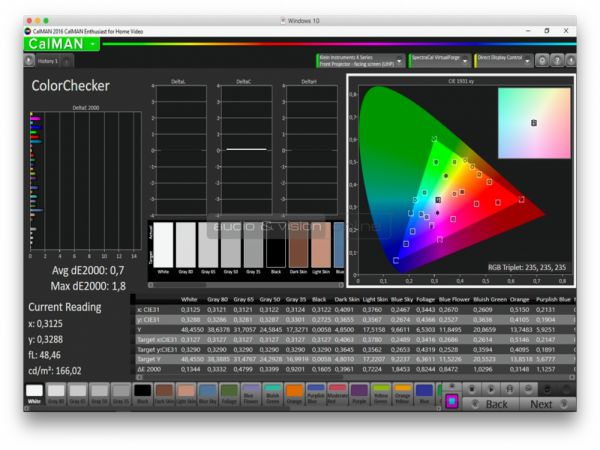Open the help question mark icon
The height and width of the screenshot is (450, 600).
[558, 60]
